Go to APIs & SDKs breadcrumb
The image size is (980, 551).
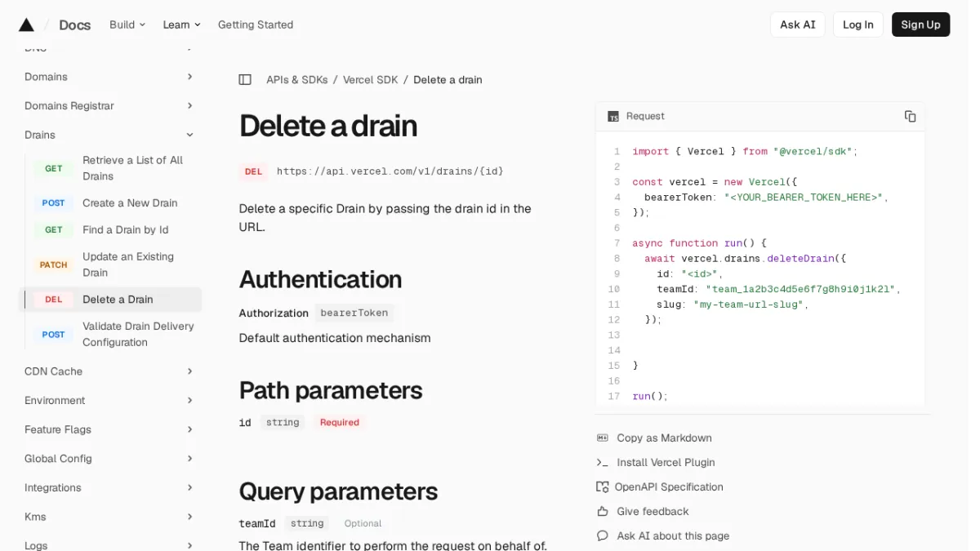[296, 80]
